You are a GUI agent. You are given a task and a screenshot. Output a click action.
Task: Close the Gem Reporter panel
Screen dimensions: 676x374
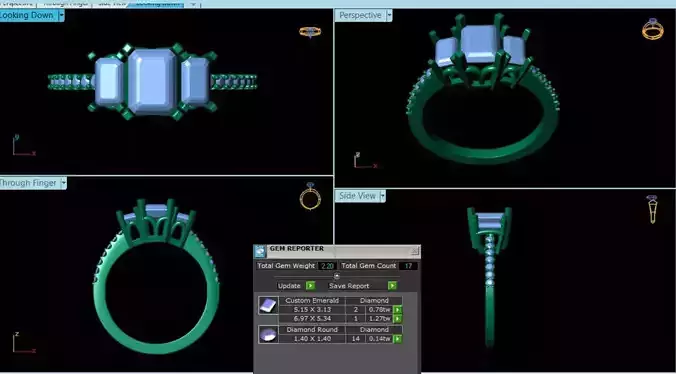pyautogui.click(x=415, y=250)
